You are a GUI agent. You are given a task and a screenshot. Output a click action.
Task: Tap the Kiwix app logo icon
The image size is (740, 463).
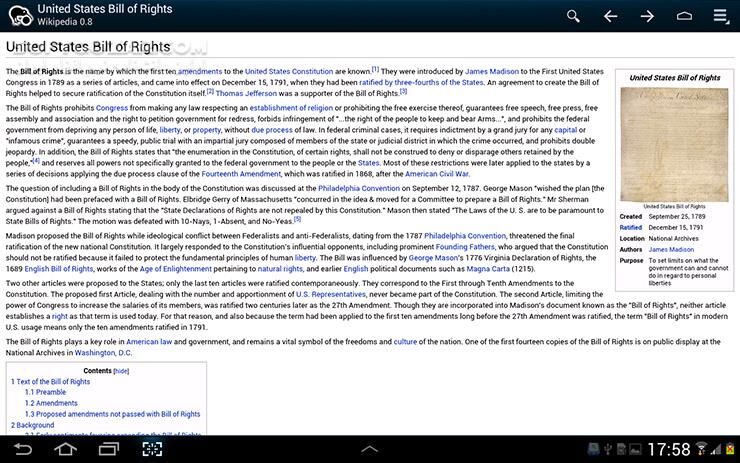[17, 15]
